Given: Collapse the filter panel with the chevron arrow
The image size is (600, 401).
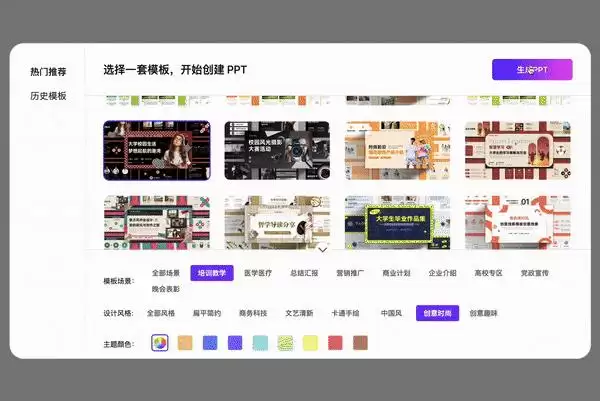Looking at the screenshot, I should point(323,250).
